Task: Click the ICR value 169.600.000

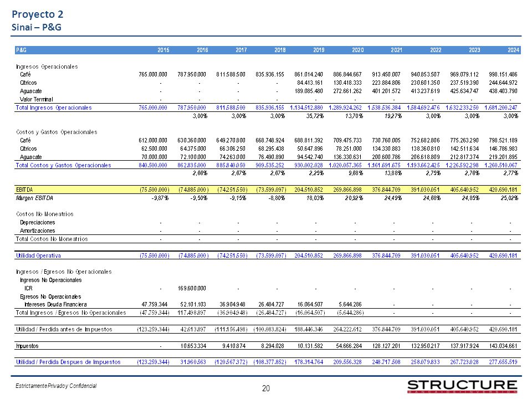Action: [192, 288]
